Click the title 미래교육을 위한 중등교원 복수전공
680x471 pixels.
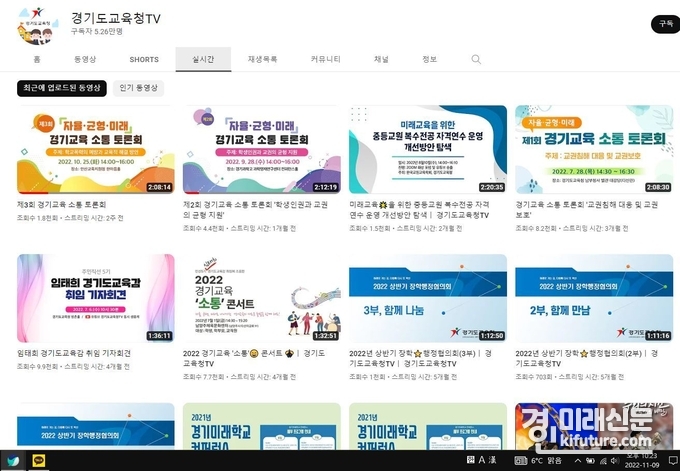point(420,210)
